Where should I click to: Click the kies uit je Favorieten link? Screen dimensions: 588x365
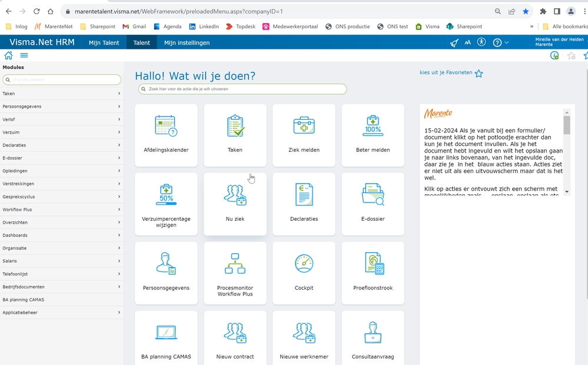(446, 72)
